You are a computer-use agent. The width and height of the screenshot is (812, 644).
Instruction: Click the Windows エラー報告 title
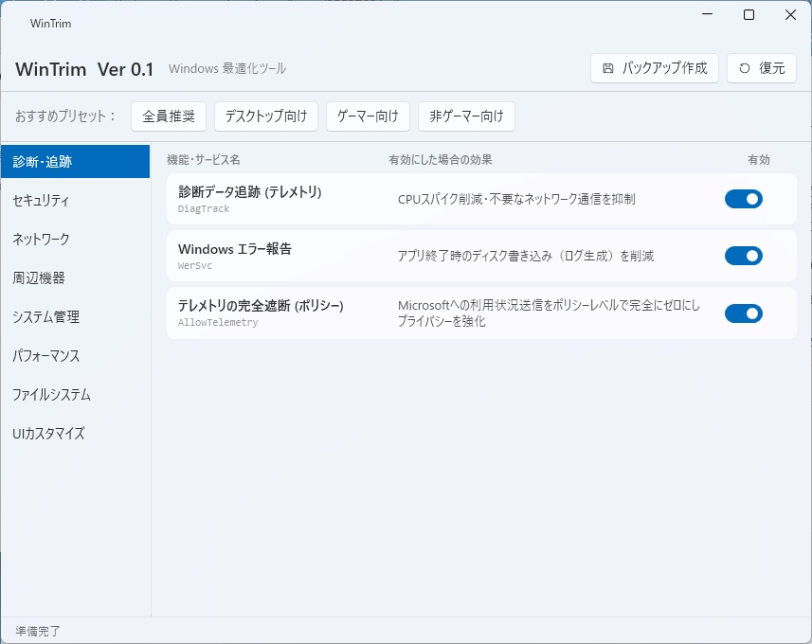(235, 249)
